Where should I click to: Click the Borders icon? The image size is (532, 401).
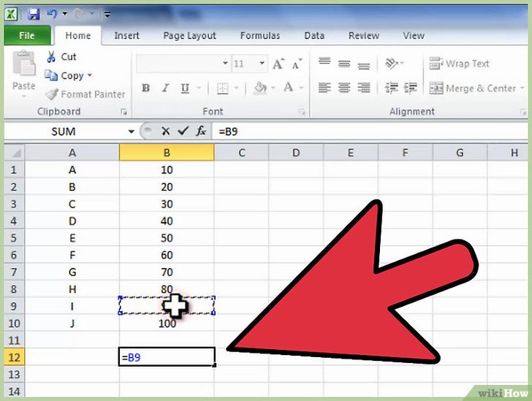[223, 88]
